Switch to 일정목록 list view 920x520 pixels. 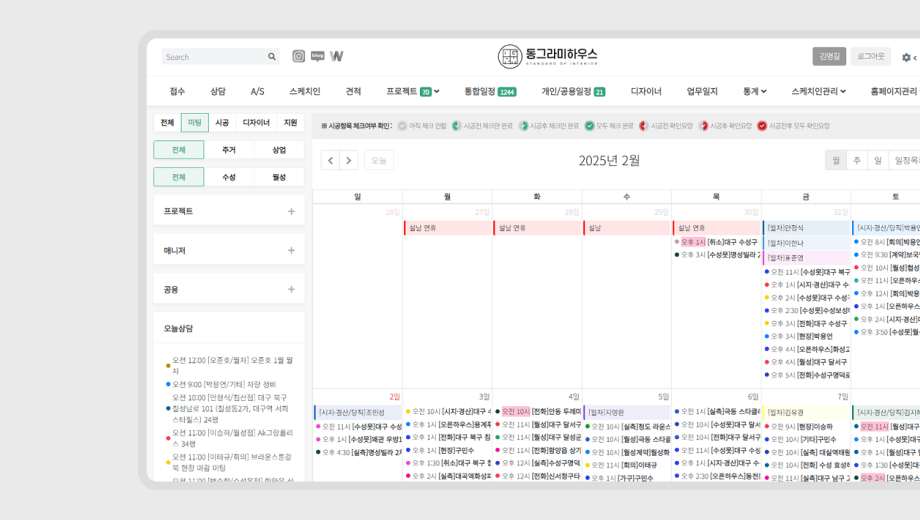pyautogui.click(x=905, y=160)
